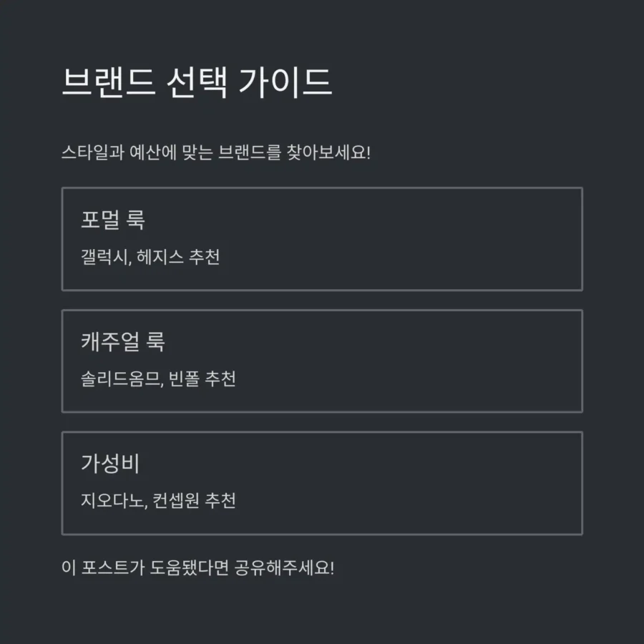Click the "포멀 룩" card heading
The image size is (644, 644).
[113, 220]
